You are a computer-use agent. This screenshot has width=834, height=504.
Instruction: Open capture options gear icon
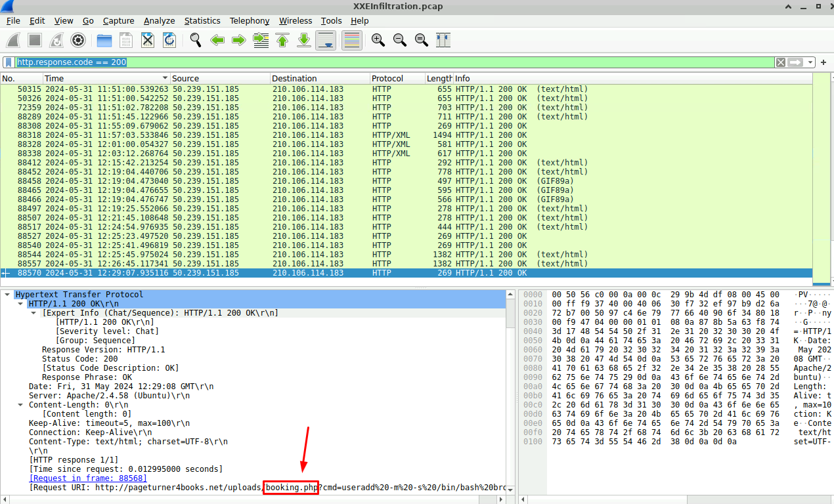(78, 40)
